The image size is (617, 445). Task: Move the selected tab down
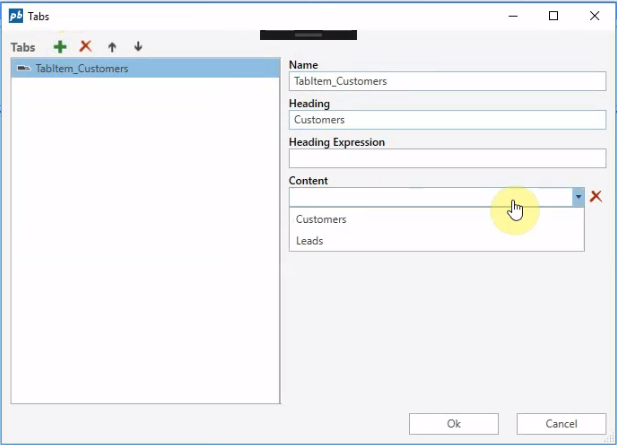(x=138, y=47)
